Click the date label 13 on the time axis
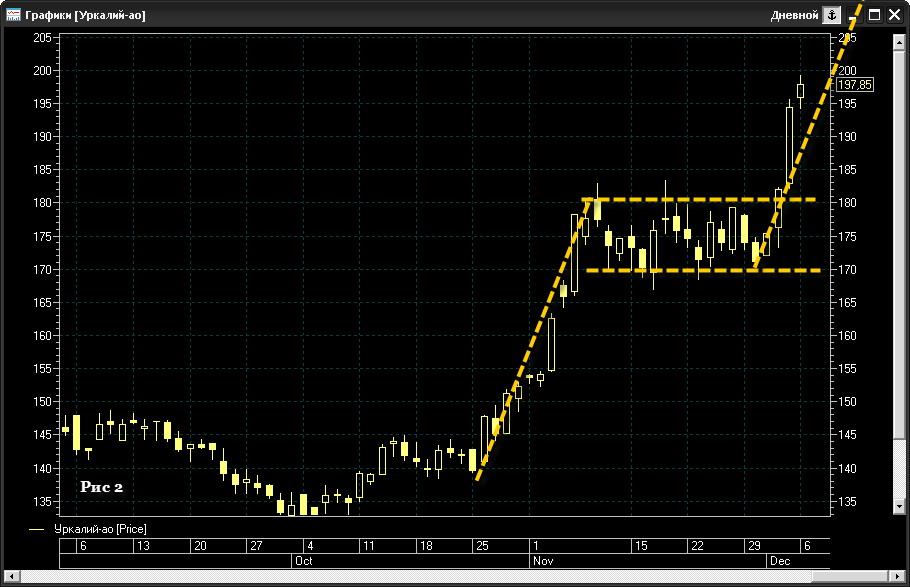This screenshot has width=910, height=587. tap(143, 546)
